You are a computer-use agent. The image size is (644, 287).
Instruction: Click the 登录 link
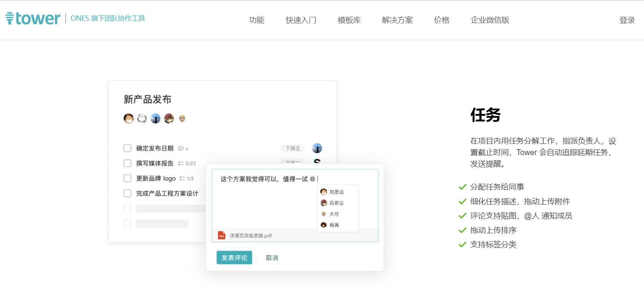tap(627, 20)
